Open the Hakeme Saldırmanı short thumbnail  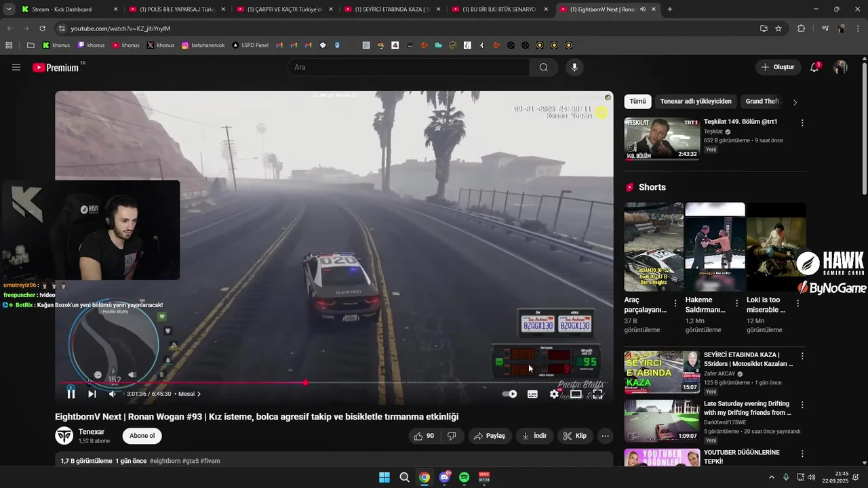[x=715, y=247]
